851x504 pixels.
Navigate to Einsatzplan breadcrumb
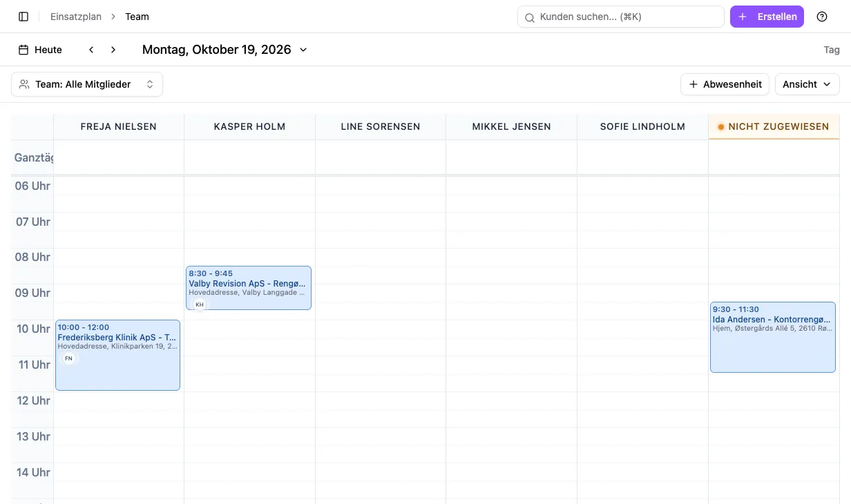point(75,17)
